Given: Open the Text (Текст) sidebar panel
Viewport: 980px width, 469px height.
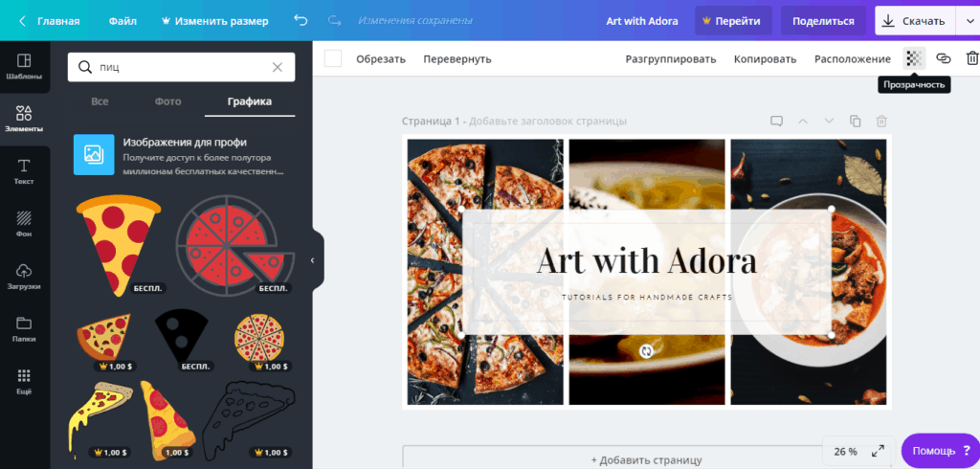Looking at the screenshot, I should click(24, 171).
